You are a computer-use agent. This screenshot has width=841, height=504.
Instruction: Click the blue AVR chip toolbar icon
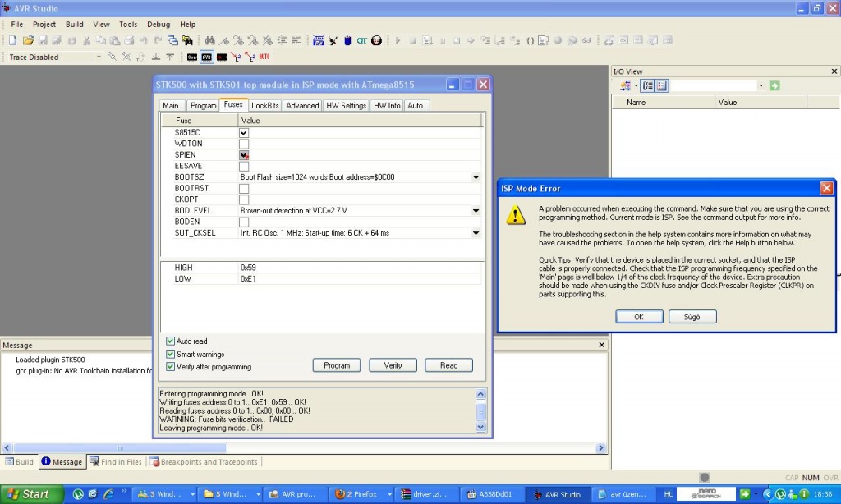[x=347, y=40]
